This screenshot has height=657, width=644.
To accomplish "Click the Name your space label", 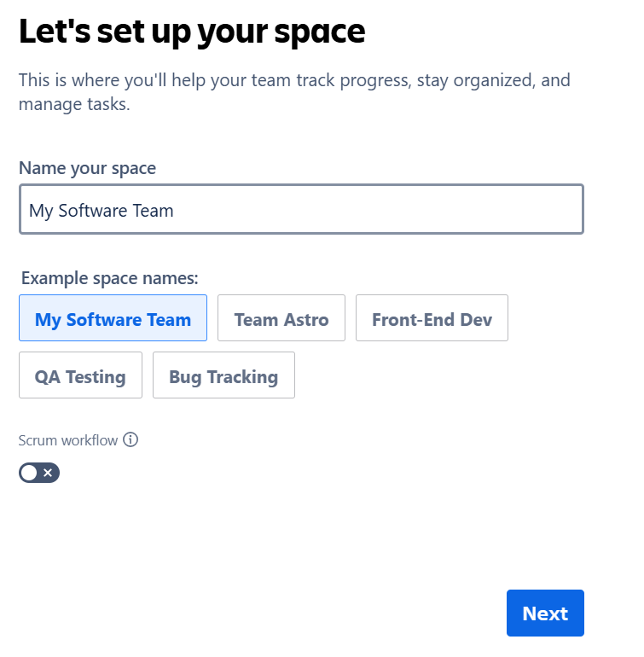I will point(87,168).
